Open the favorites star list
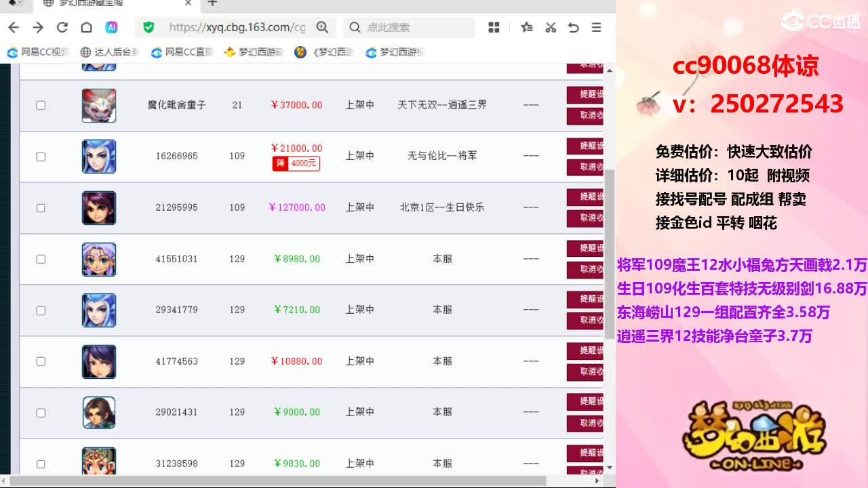The height and width of the screenshot is (488, 868). [x=527, y=27]
